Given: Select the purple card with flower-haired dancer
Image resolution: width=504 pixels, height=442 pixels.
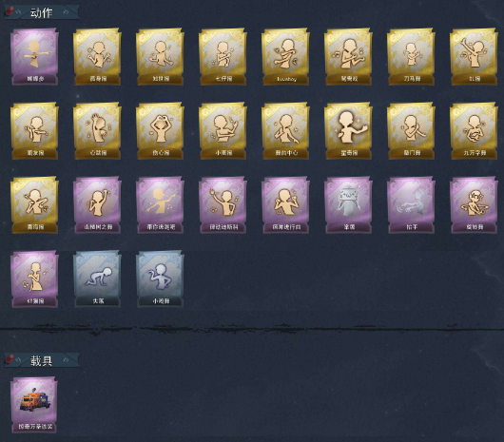Looking at the screenshot, I should (x=475, y=205).
